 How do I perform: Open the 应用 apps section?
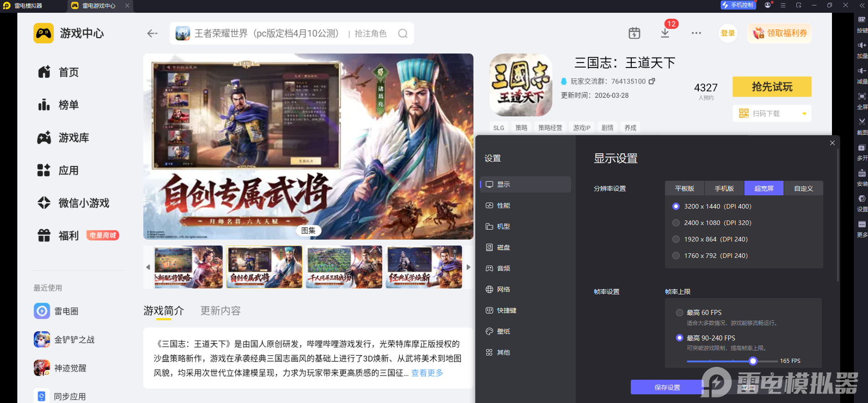[x=58, y=171]
